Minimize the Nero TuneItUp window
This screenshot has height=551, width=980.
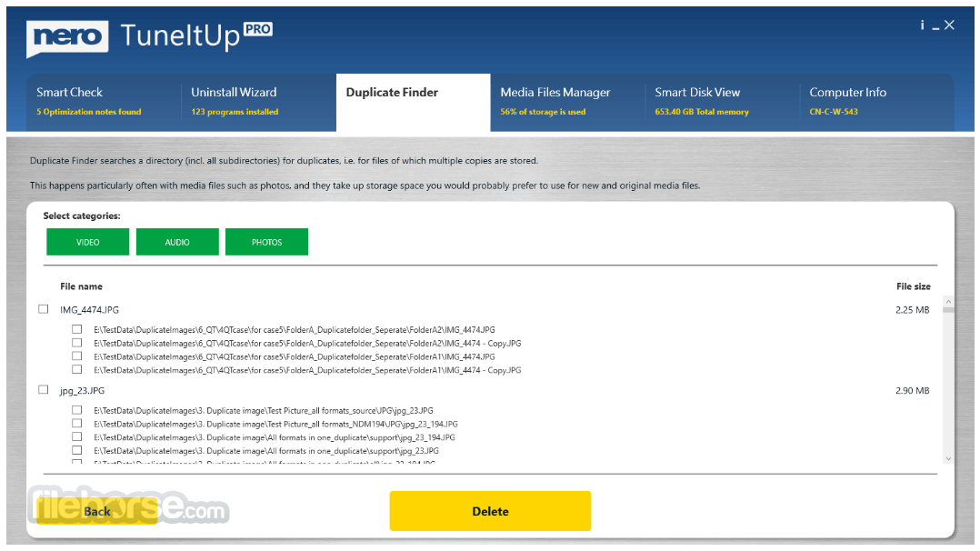click(935, 27)
